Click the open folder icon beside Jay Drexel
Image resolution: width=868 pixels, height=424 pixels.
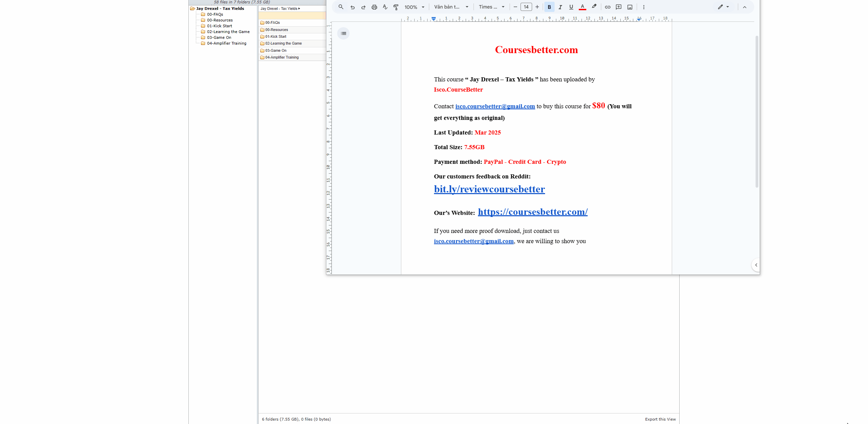(x=192, y=9)
